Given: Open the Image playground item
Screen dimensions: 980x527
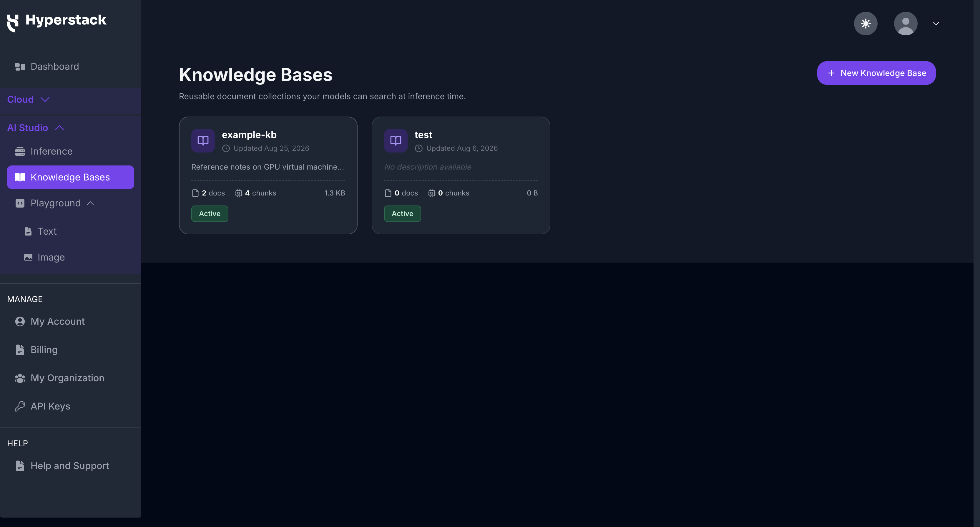Looking at the screenshot, I should (51, 257).
